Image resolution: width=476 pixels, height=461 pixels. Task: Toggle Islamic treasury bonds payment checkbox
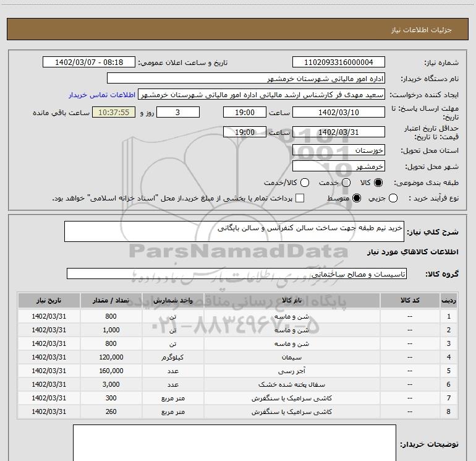click(x=300, y=198)
